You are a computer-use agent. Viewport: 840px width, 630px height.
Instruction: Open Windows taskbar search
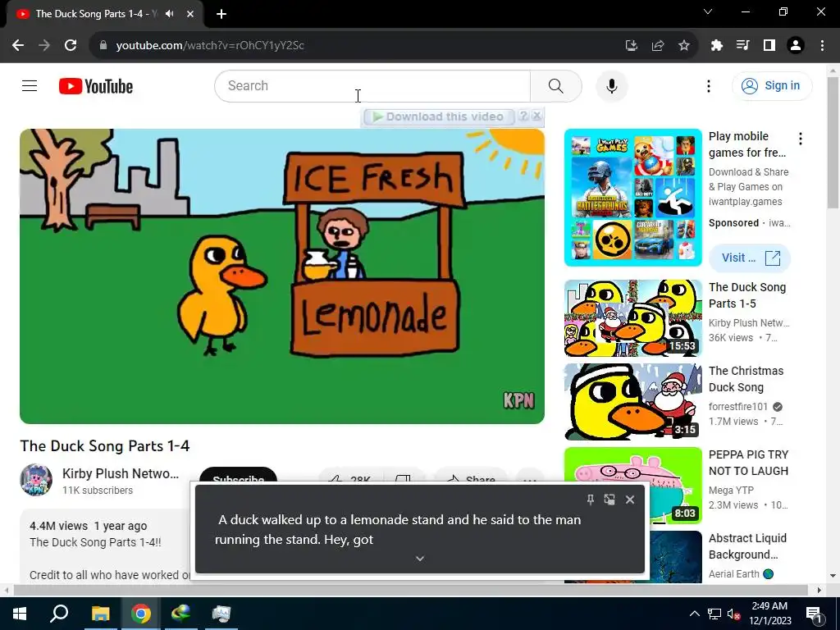coord(59,614)
